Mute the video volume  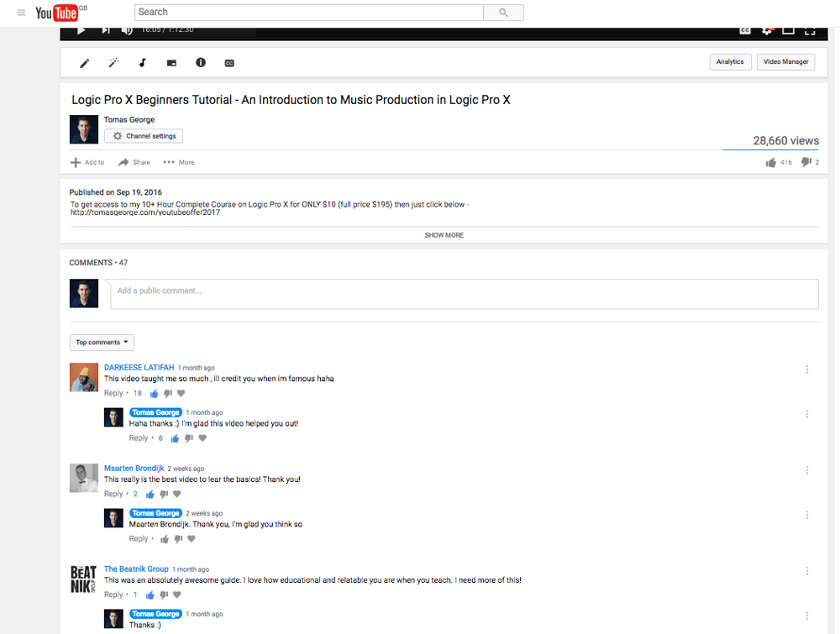coord(127,30)
